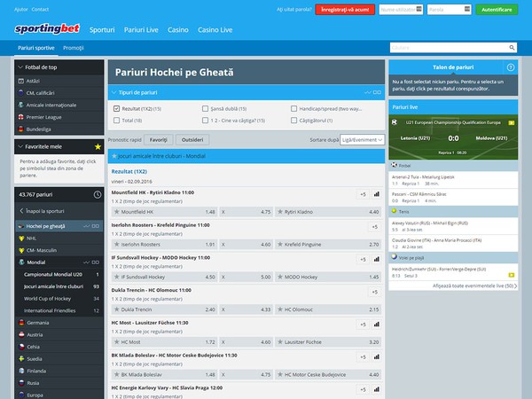Open statistics icon for HC Energie Karlovy Vary
This screenshot has height=399, width=532.
(376, 389)
